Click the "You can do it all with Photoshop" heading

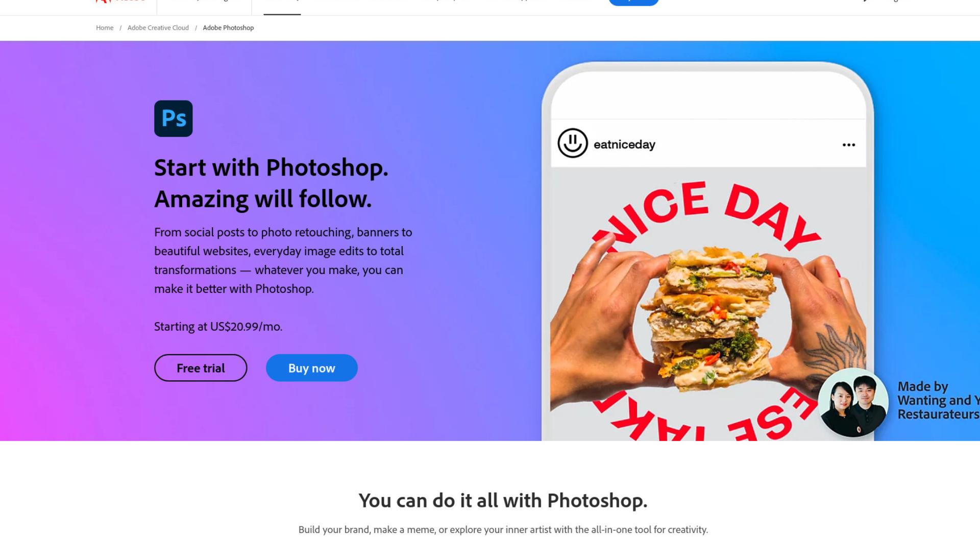click(x=503, y=500)
